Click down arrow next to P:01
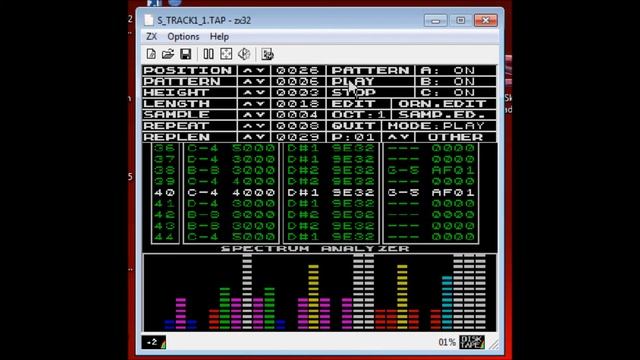 405,137
